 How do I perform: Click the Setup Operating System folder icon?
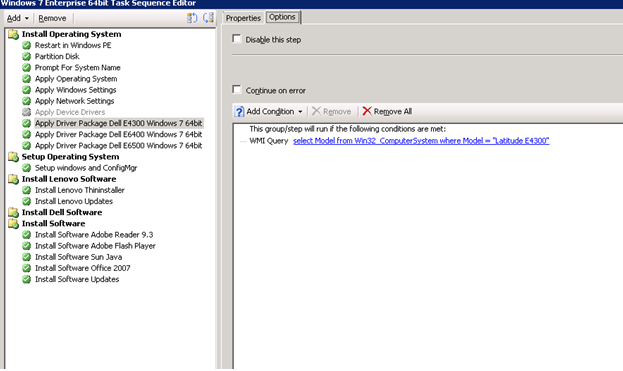14,157
